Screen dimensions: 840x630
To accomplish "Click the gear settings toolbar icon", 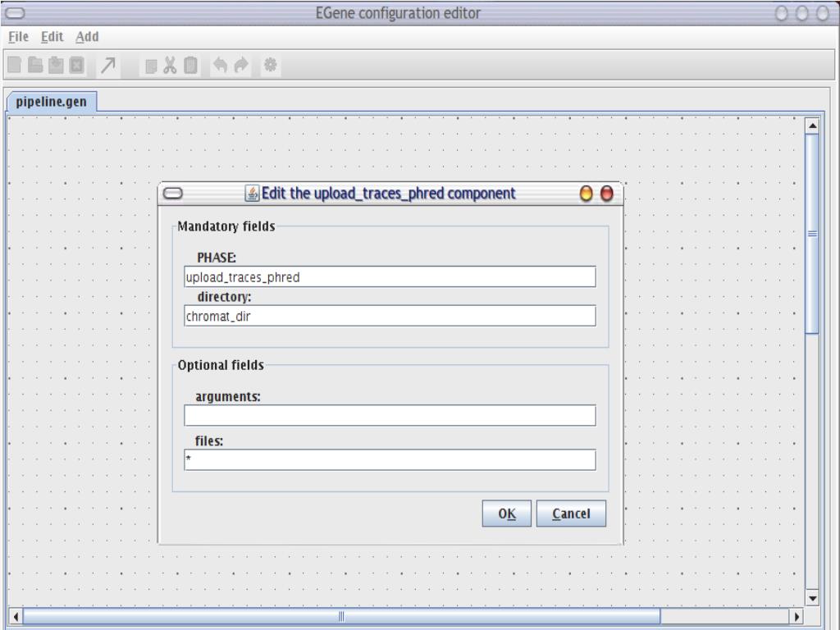I will [271, 66].
